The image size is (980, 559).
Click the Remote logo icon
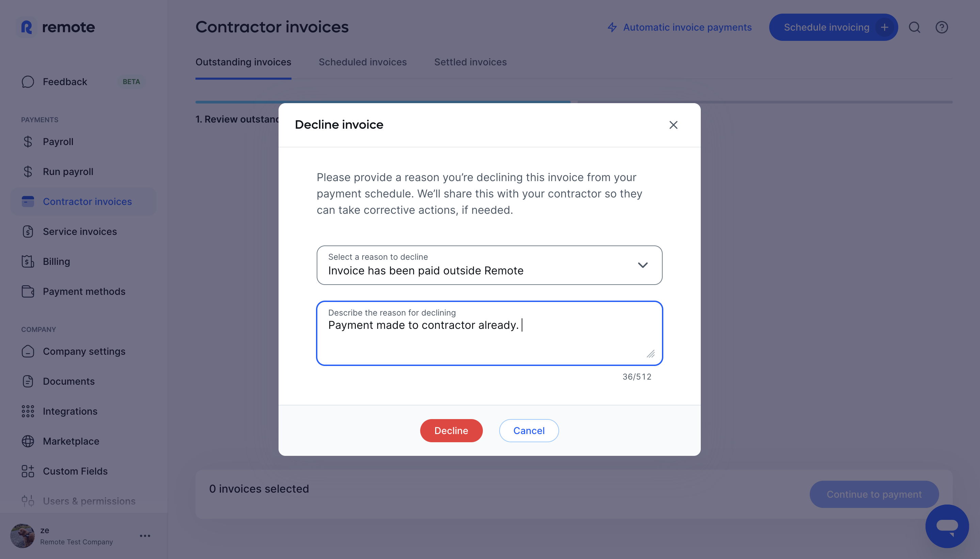pyautogui.click(x=27, y=27)
